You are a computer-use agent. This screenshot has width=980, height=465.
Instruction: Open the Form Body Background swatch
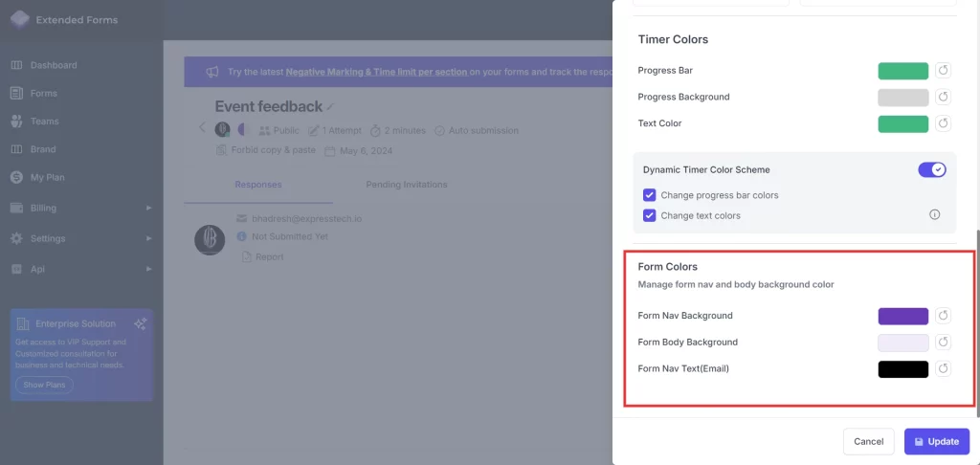point(903,343)
